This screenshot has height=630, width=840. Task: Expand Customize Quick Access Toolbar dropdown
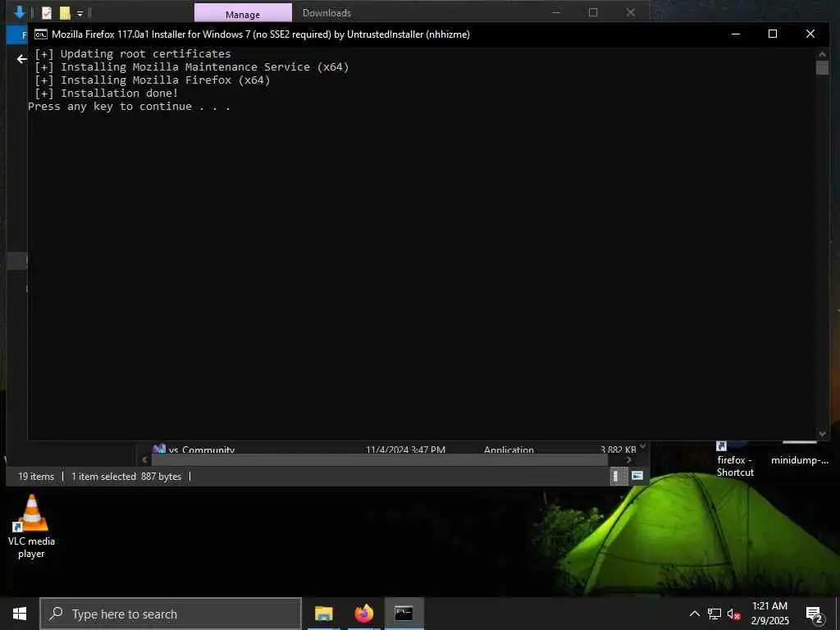coord(80,13)
